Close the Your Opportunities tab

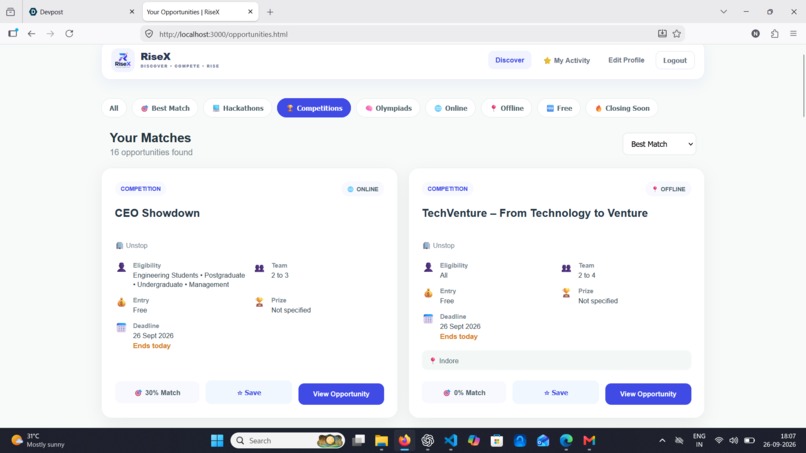pos(250,12)
